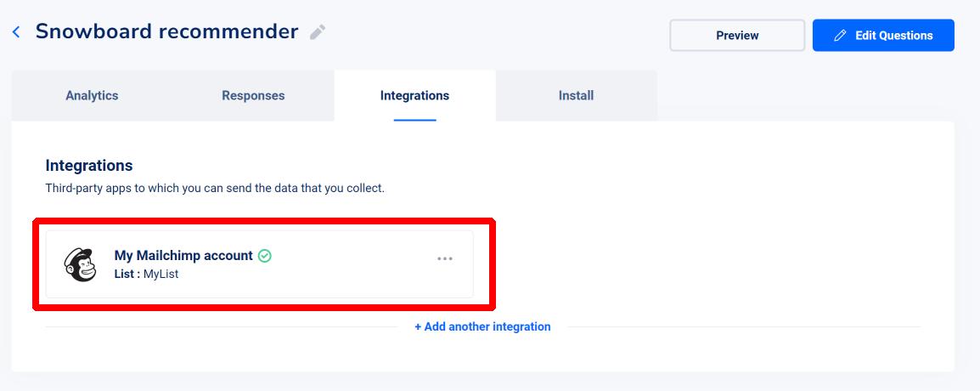This screenshot has height=391, width=980.
Task: Click the blue Edit Questions button
Action: point(883,36)
